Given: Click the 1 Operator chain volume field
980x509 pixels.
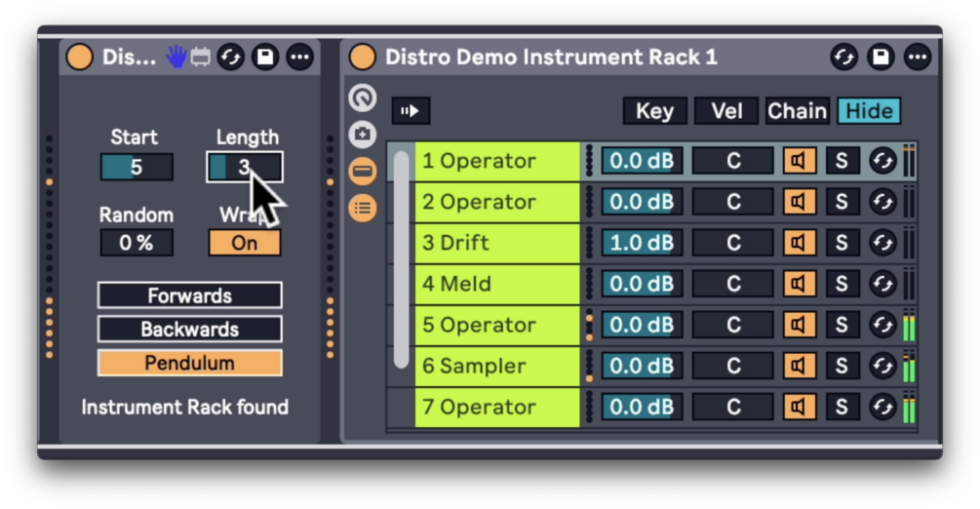Looking at the screenshot, I should [642, 161].
